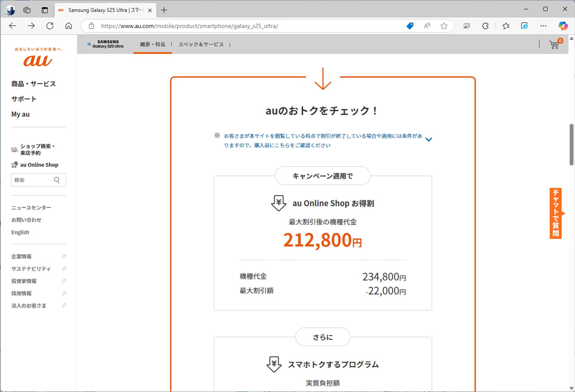Image resolution: width=575 pixels, height=392 pixels.
Task: Click the auのおトクをチェック！ heading
Action: 322,111
